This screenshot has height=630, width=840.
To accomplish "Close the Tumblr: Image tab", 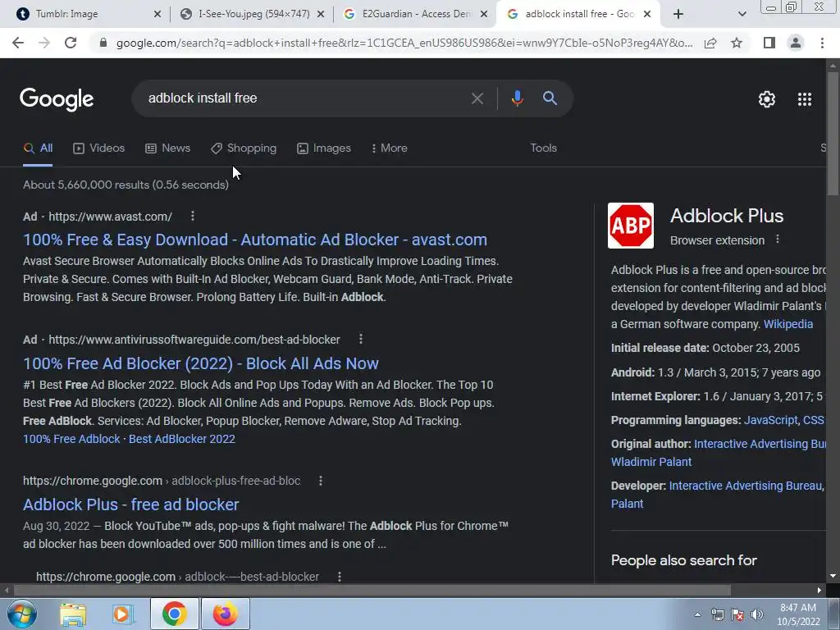I will point(157,14).
